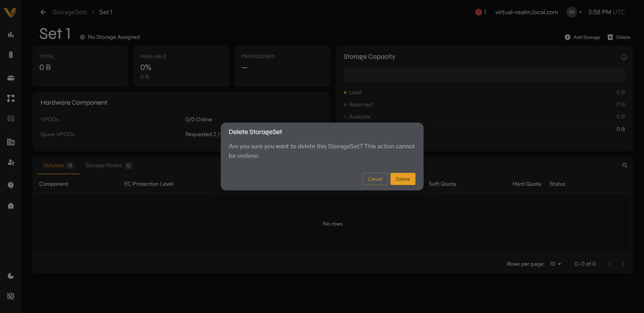Image resolution: width=644 pixels, height=313 pixels.
Task: Expand the user account dropdown arrow
Action: coord(580,12)
